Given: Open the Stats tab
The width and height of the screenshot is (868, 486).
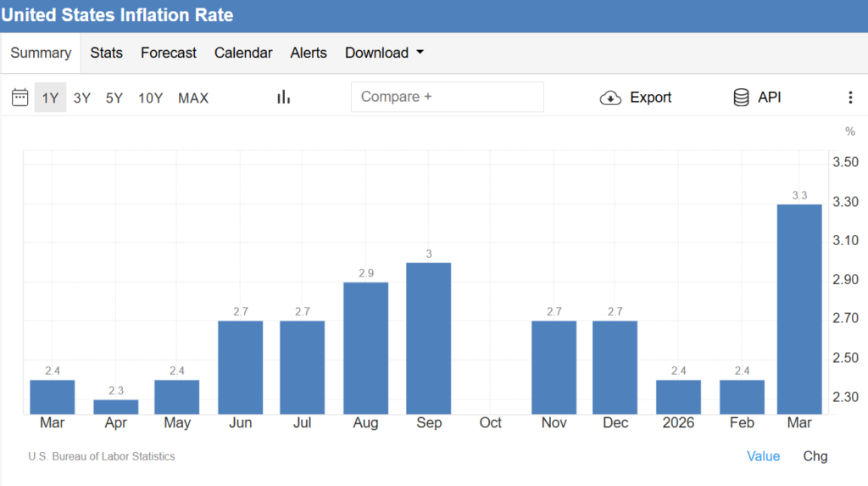Looking at the screenshot, I should tap(106, 53).
